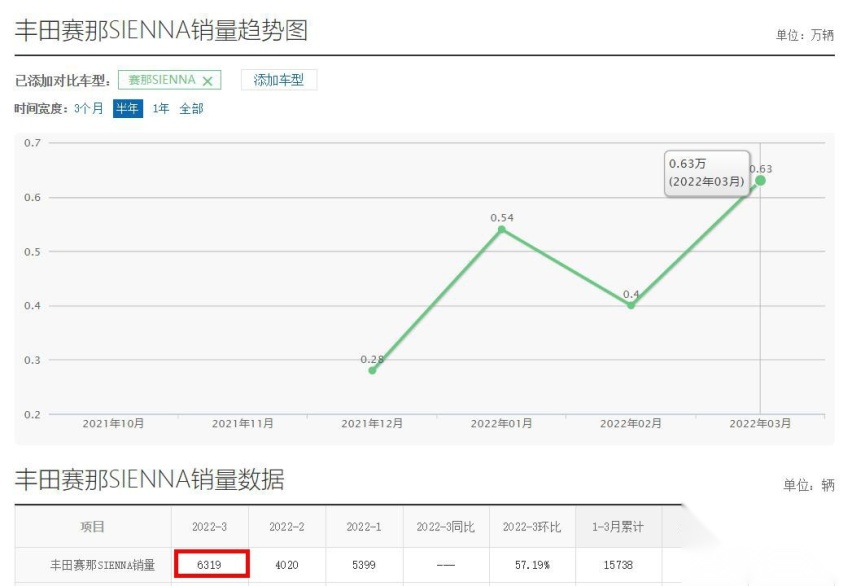The width and height of the screenshot is (852, 586).
Task: Click the 57.19% cell
Action: pyautogui.click(x=532, y=565)
